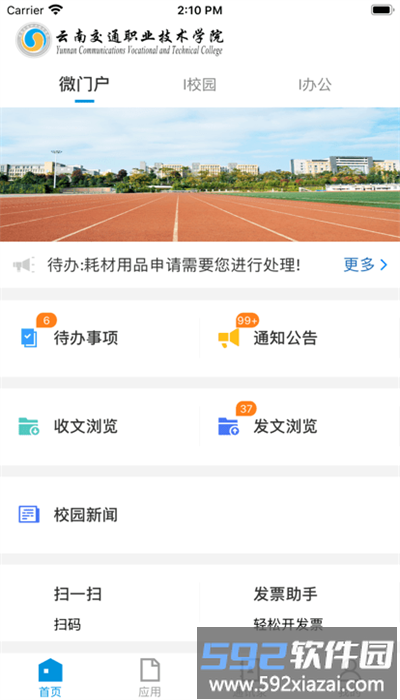The width and height of the screenshot is (400, 700).
Task: Open the 发票助手 invoice helper
Action: point(285,594)
